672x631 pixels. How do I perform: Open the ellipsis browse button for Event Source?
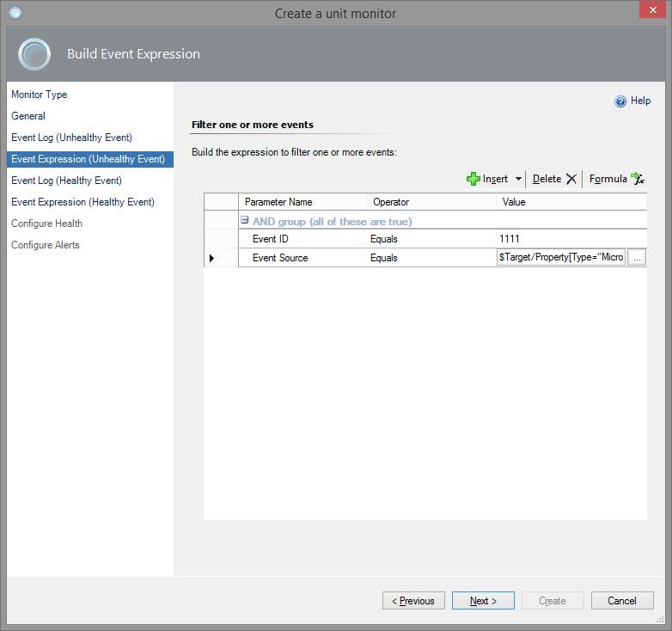(637, 258)
